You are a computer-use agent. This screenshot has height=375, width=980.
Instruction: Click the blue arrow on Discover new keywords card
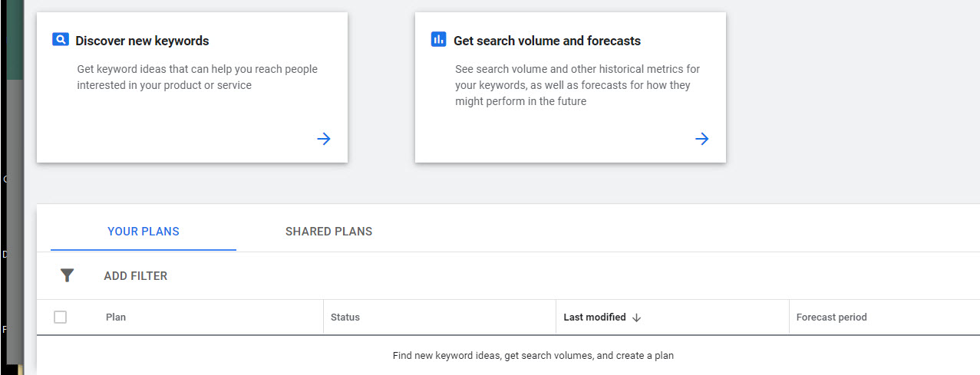(x=324, y=139)
